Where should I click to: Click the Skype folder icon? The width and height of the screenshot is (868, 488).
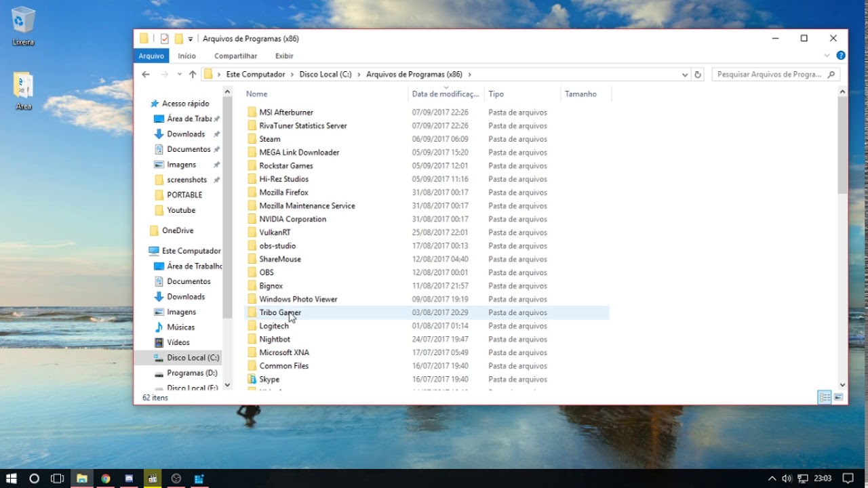pos(252,379)
